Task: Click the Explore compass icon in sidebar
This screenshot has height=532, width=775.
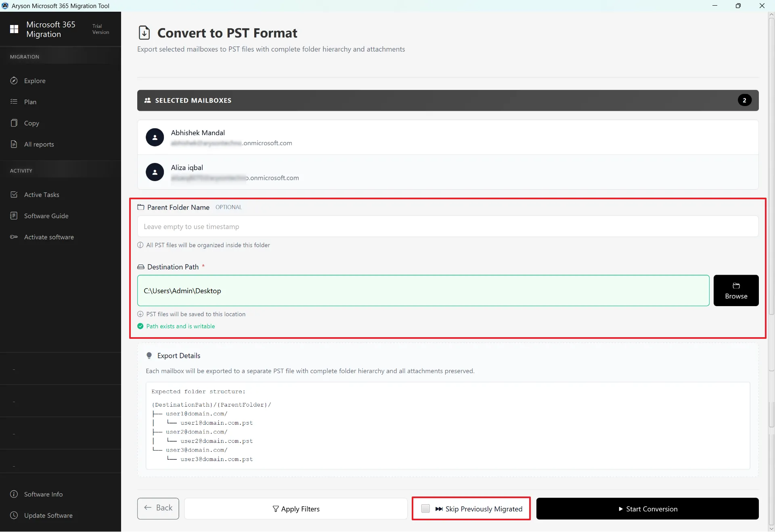Action: [x=14, y=81]
